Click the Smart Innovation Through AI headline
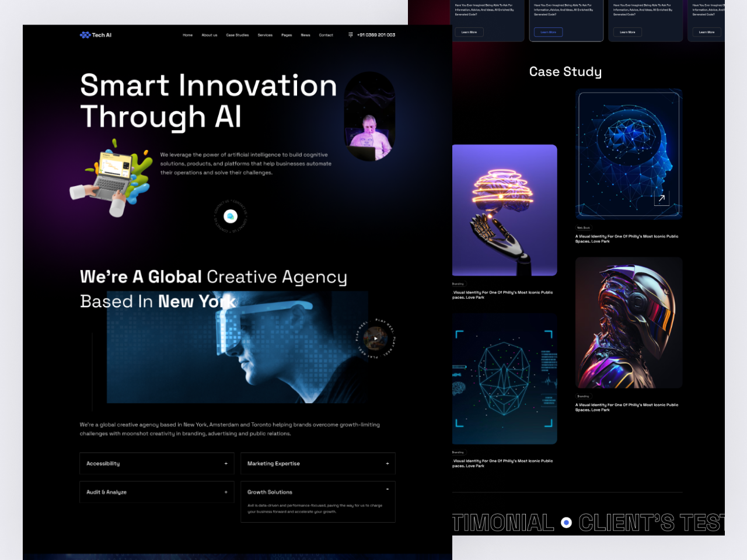The width and height of the screenshot is (747, 560). point(208,101)
